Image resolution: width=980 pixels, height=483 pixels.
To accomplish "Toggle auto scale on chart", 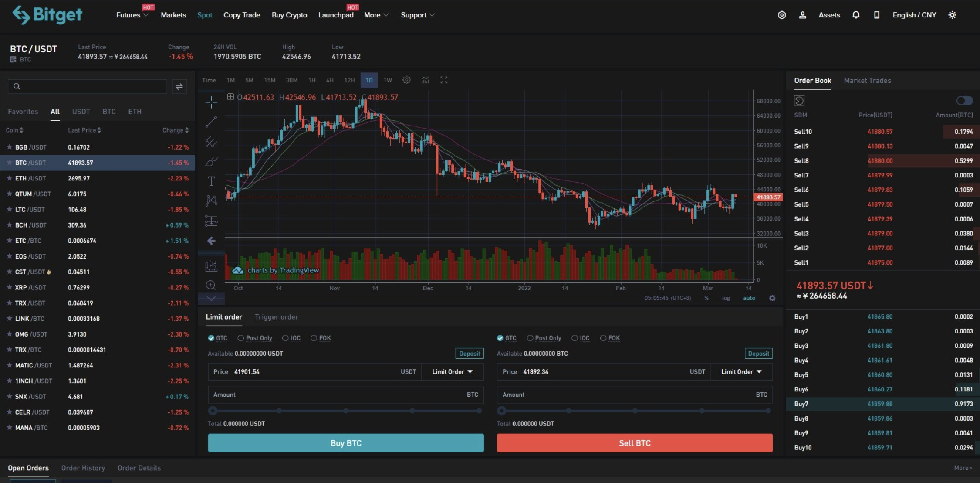I will [x=749, y=298].
